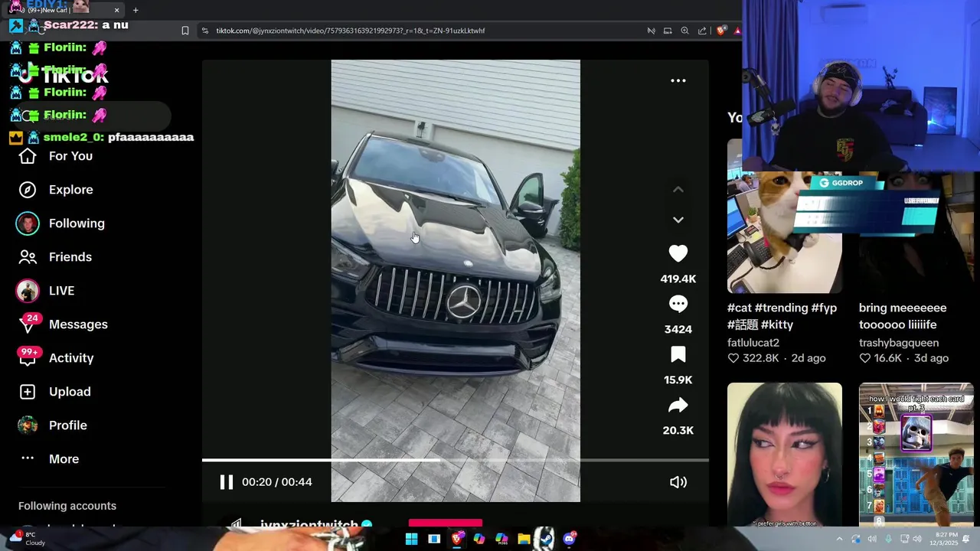
Task: Click the Following accounts heading
Action: coord(67,506)
